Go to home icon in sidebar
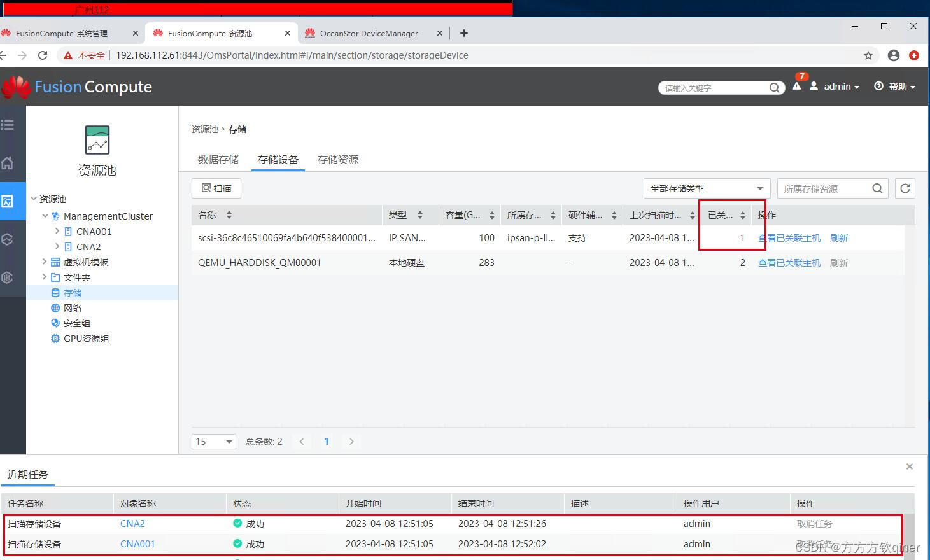930x560 pixels. (8, 163)
